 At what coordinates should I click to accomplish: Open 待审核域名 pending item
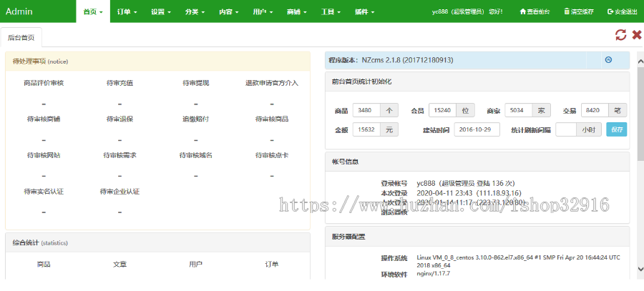(196, 156)
